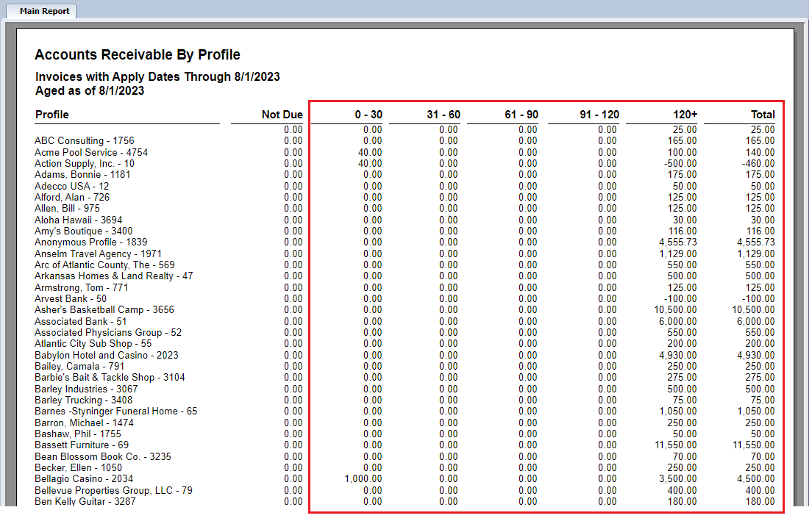The height and width of the screenshot is (521, 812).
Task: Click Anselm Travel Agency's 1,129.00 total
Action: click(x=756, y=254)
